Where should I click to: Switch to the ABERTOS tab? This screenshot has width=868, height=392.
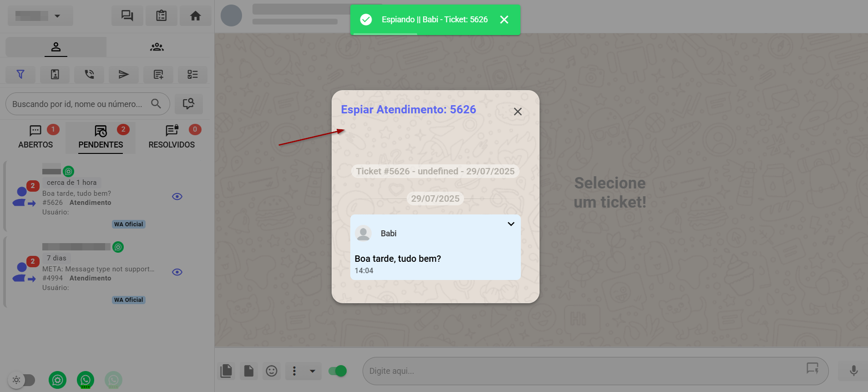35,137
